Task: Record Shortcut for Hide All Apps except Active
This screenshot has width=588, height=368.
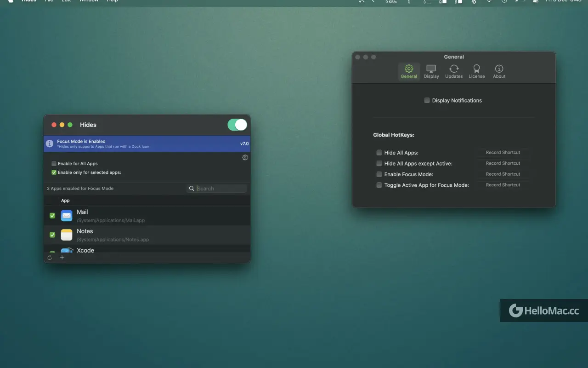Action: (503, 163)
